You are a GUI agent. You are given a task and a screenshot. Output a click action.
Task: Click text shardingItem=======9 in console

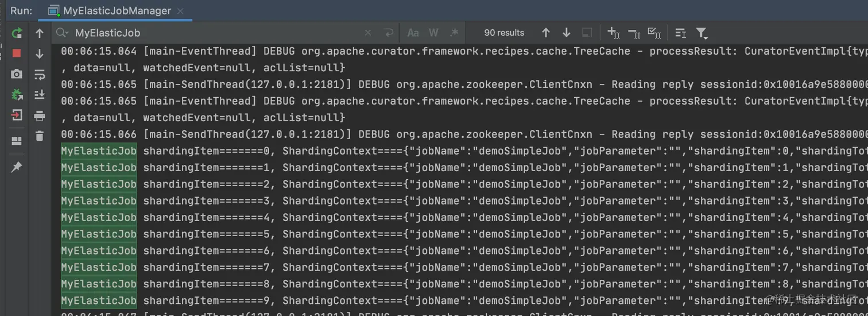click(210, 301)
